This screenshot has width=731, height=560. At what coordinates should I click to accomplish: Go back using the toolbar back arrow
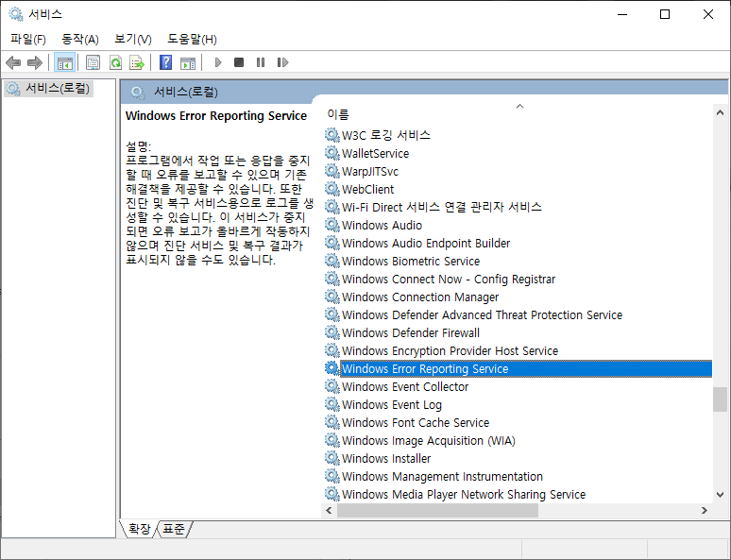click(x=13, y=62)
